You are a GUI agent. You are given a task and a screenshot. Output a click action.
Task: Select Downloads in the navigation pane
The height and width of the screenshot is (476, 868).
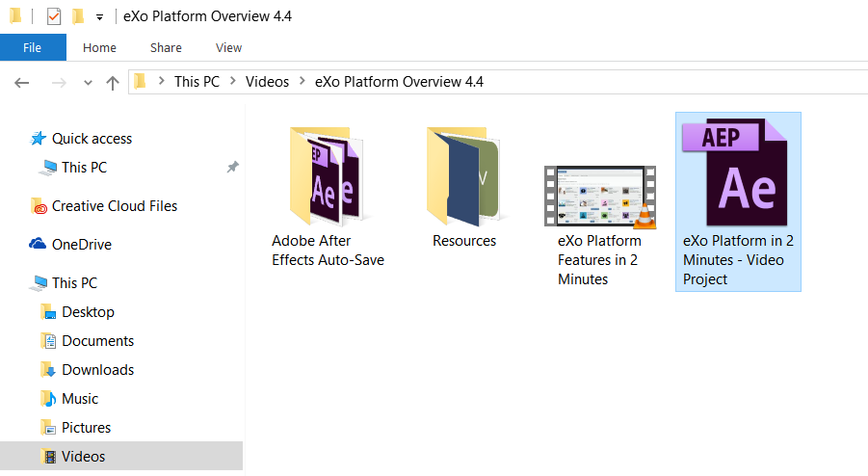pyautogui.click(x=98, y=370)
